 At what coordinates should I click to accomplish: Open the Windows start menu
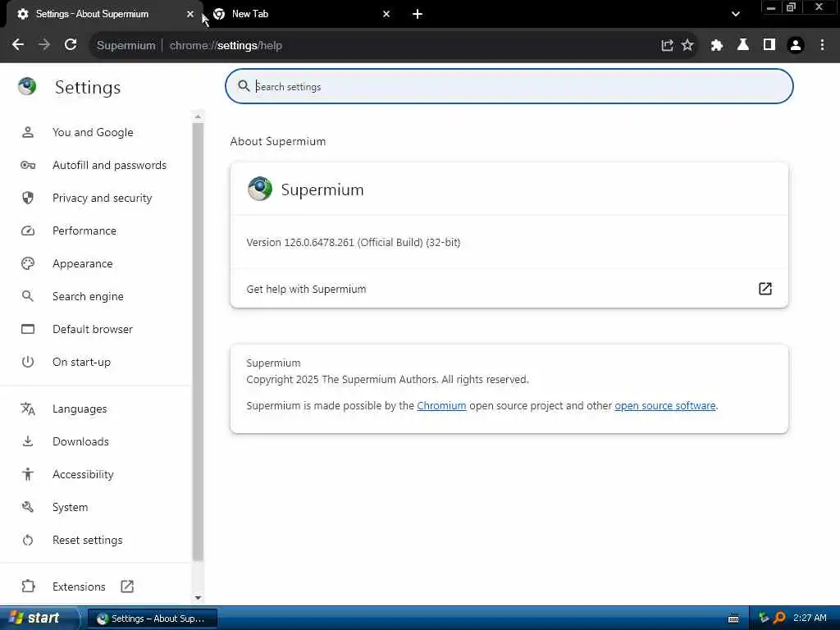(x=39, y=618)
